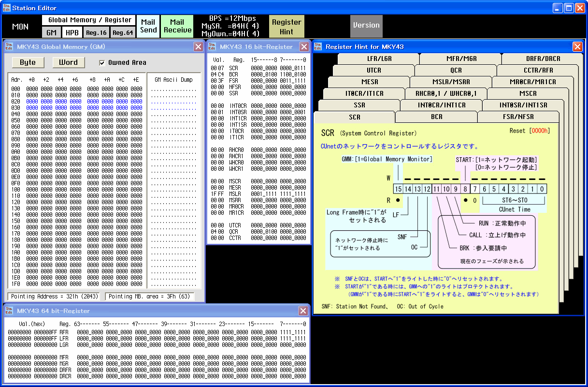
Task: Click the MON label
Action: coord(20,26)
